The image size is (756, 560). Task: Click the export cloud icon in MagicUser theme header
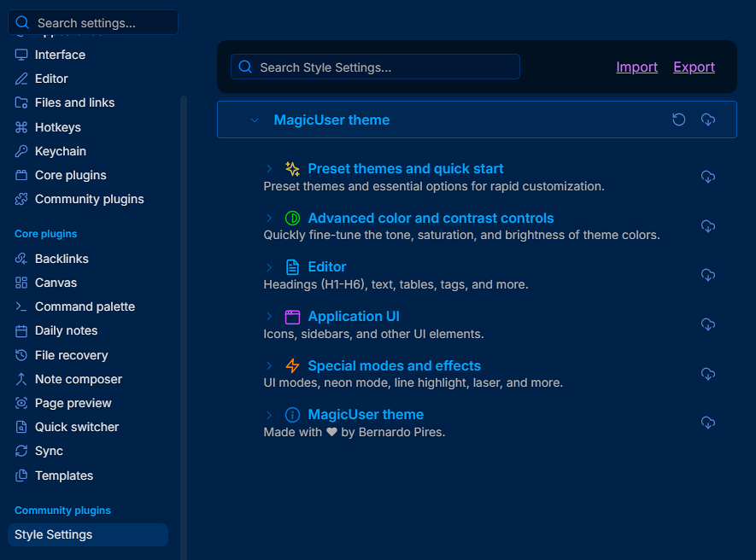click(708, 120)
